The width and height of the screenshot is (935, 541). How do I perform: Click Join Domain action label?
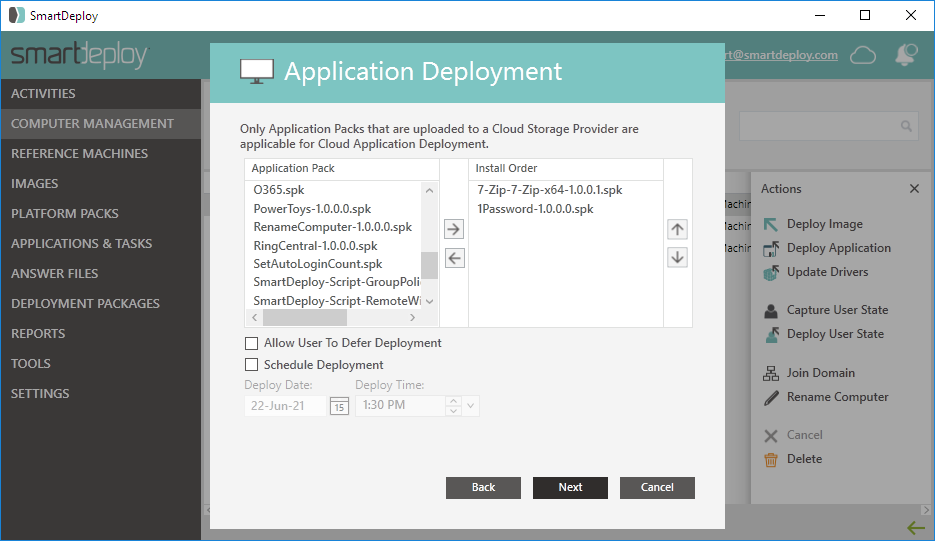click(821, 373)
